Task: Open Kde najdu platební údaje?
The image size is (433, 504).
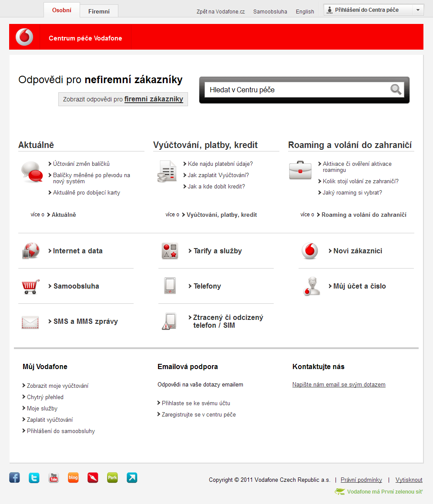Action: coord(220,164)
